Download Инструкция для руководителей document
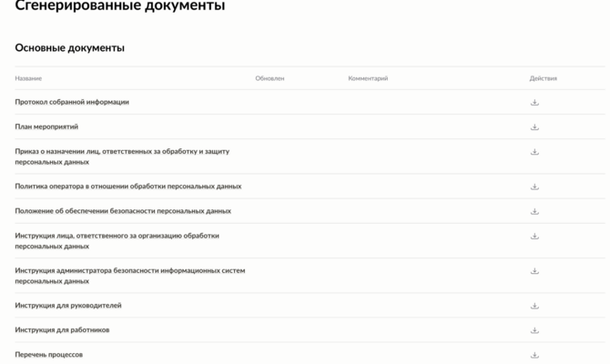Image resolution: width=610 pixels, height=364 pixels. [x=534, y=306]
